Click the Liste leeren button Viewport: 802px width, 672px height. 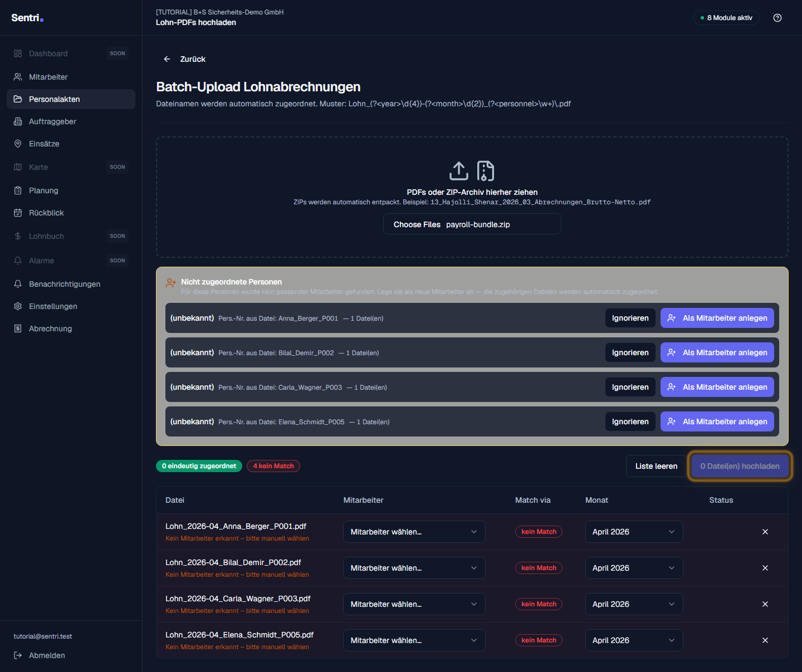click(x=656, y=466)
